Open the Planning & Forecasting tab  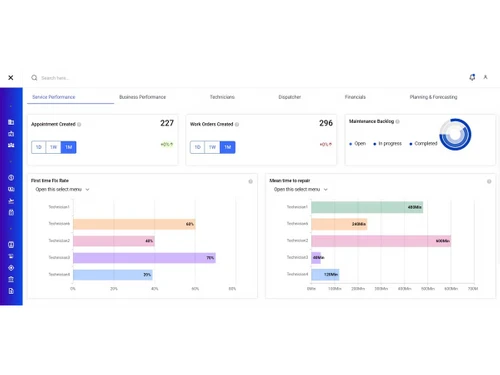point(433,97)
